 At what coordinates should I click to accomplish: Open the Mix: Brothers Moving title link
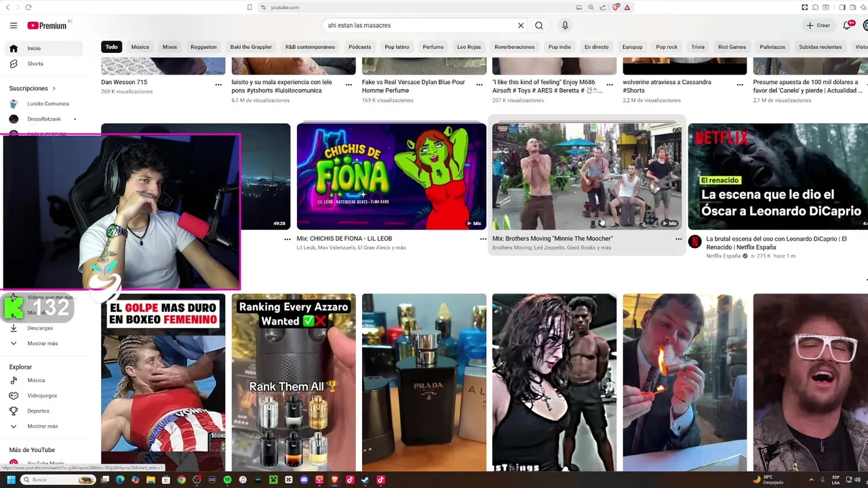pos(552,239)
